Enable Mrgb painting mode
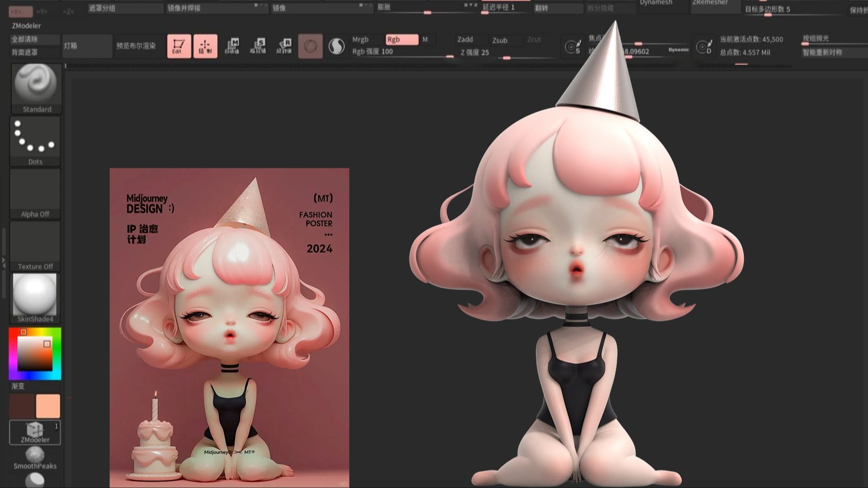The height and width of the screenshot is (488, 868). coord(361,39)
